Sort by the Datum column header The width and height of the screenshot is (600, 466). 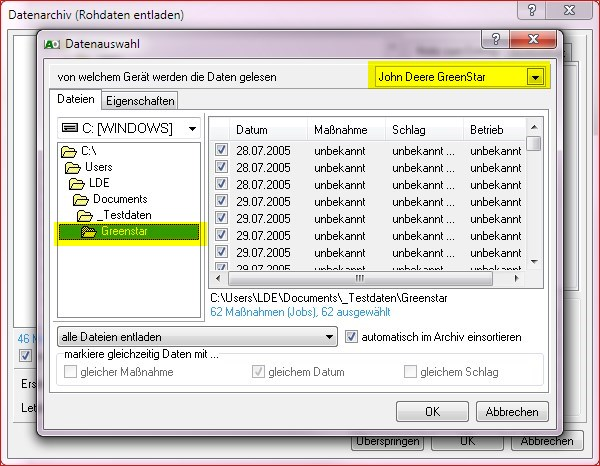tap(268, 130)
